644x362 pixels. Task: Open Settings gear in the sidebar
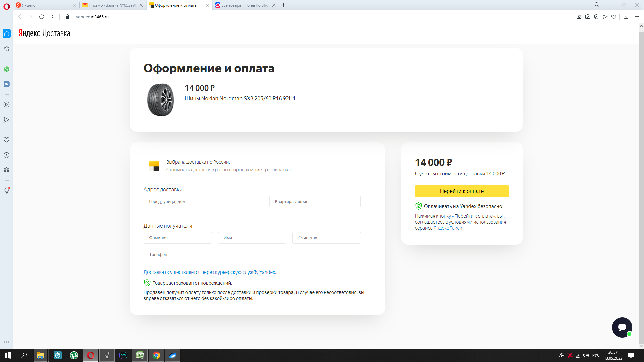coord(7,170)
